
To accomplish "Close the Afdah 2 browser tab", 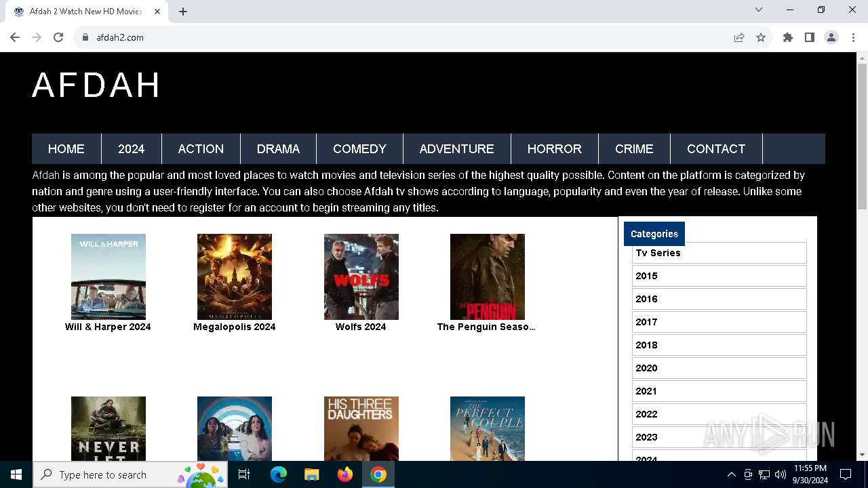I will tap(158, 12).
